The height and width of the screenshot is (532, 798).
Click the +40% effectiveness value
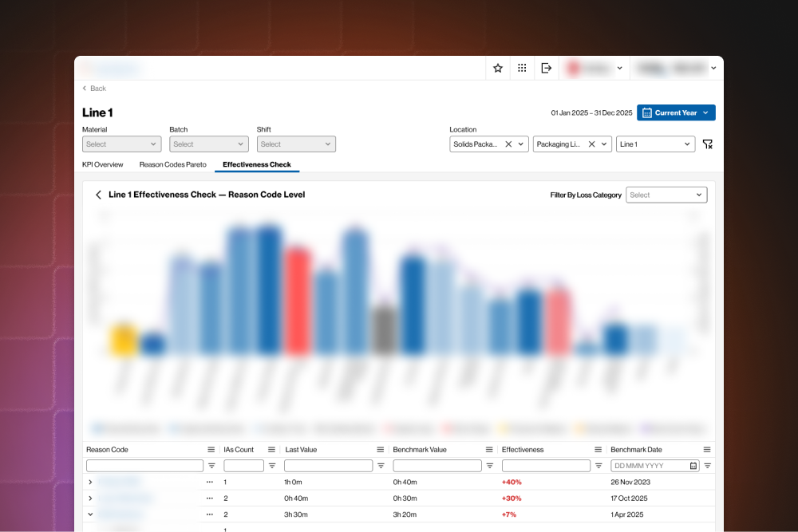click(x=512, y=483)
